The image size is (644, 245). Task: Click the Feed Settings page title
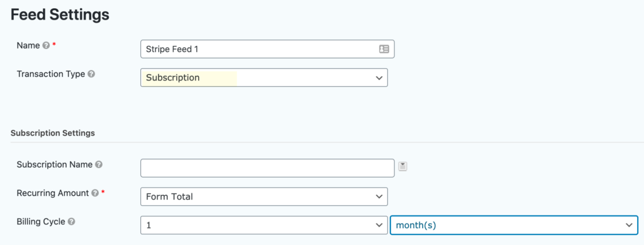(x=60, y=14)
